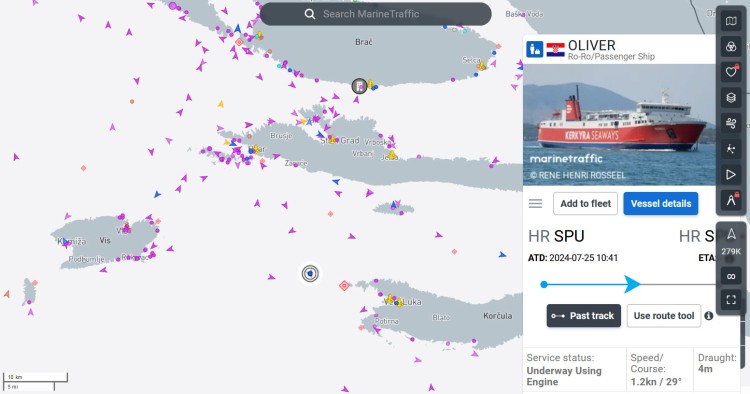Screen dimensions: 750x394
Task: Toggle the vessel names infinity button
Action: click(x=731, y=276)
